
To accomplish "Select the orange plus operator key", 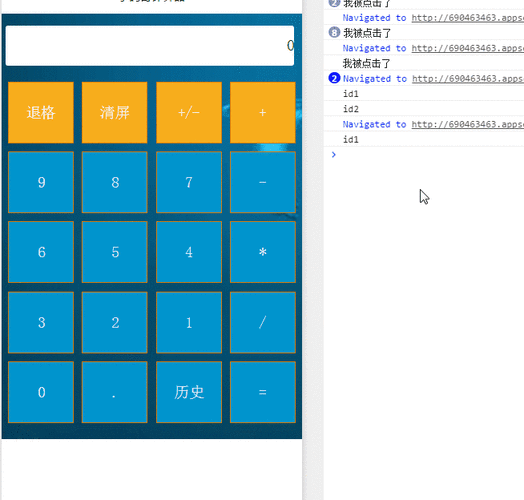I will [263, 113].
